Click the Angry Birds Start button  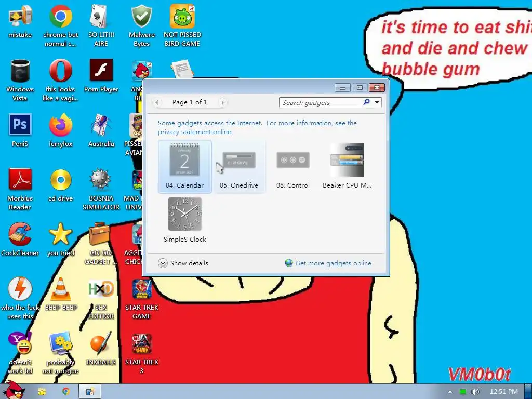point(13,390)
